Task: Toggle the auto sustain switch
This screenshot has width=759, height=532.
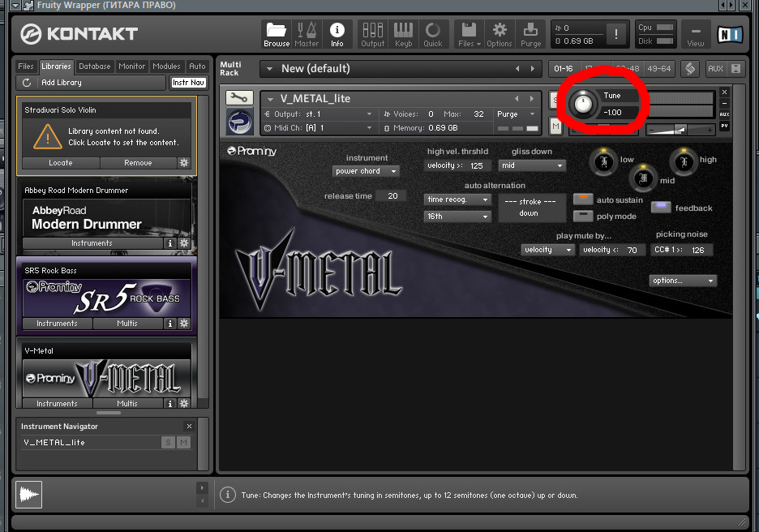Action: [583, 199]
